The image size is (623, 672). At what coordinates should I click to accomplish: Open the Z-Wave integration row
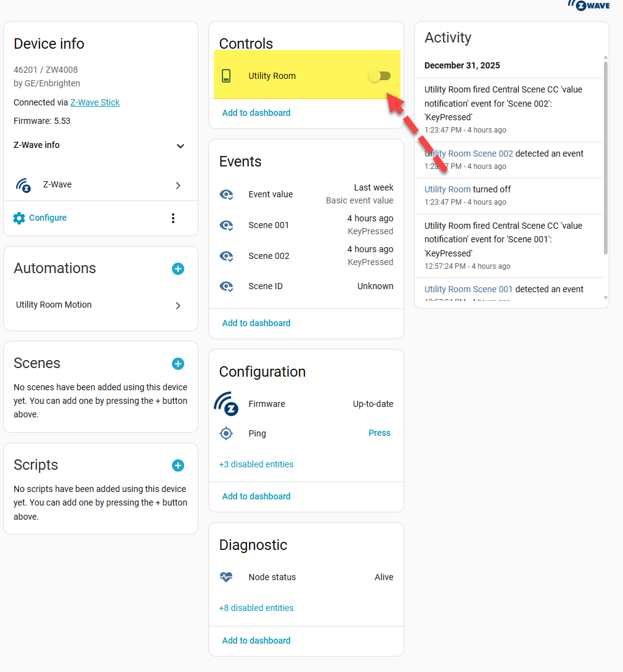coord(99,185)
